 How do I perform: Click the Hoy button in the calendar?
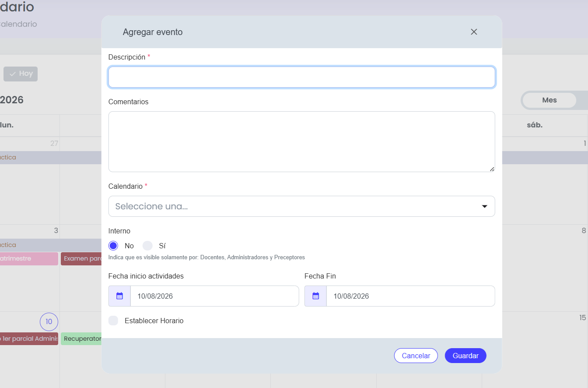(x=21, y=74)
